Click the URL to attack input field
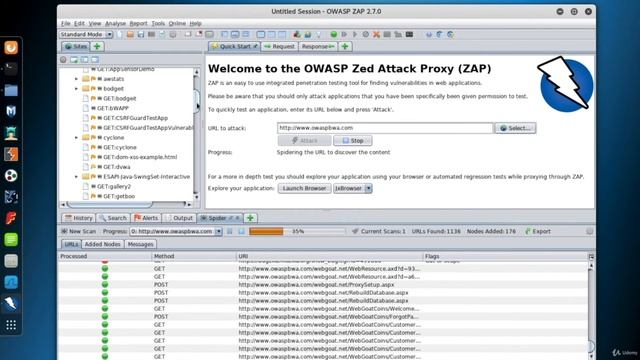 [x=385, y=128]
